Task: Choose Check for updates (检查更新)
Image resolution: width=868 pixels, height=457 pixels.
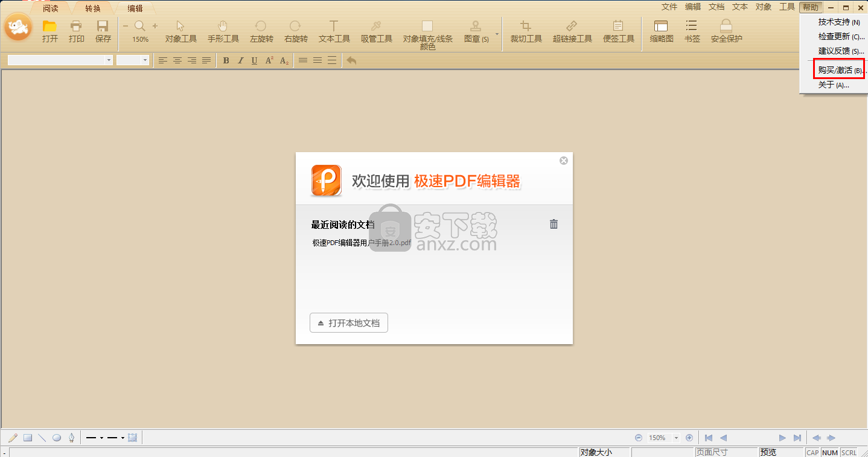Action: click(x=841, y=36)
